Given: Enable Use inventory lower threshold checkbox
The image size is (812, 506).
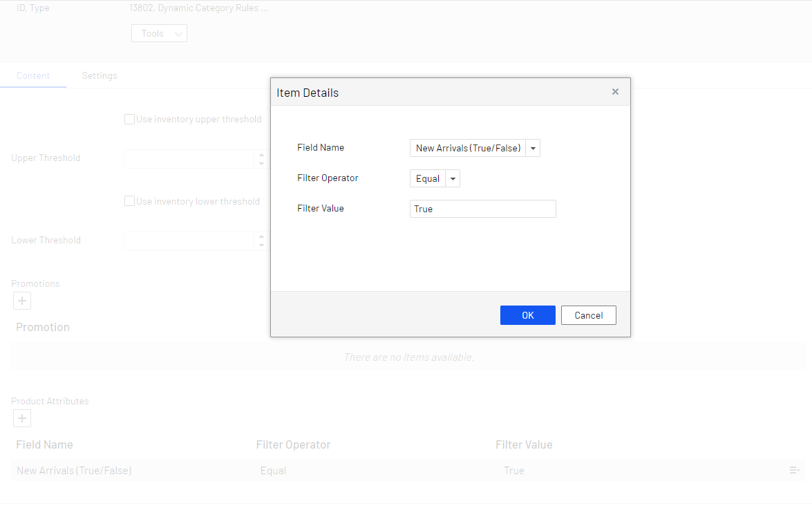Looking at the screenshot, I should tap(129, 201).
